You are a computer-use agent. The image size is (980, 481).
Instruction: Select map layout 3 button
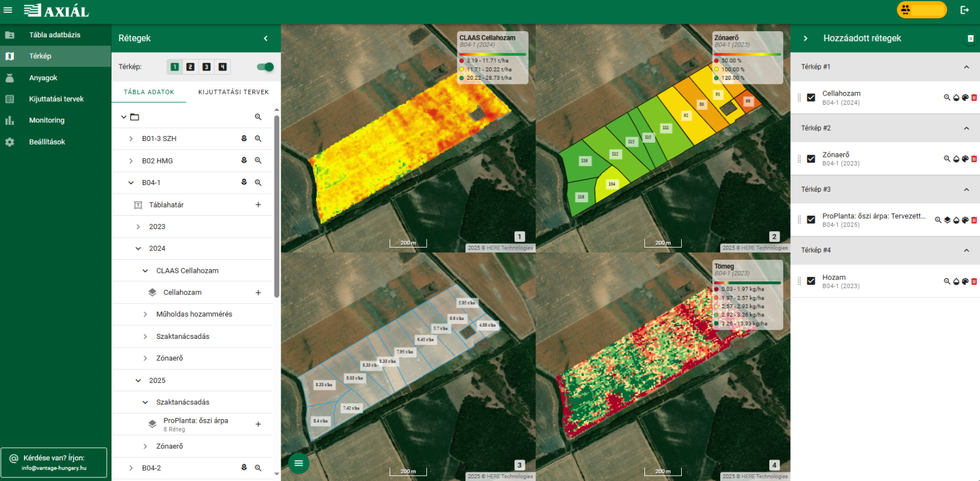point(206,67)
